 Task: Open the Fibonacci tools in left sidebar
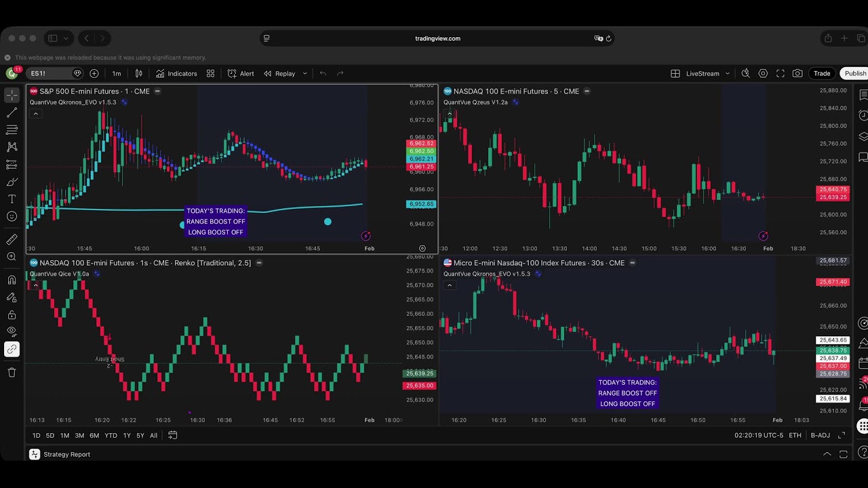(x=12, y=129)
